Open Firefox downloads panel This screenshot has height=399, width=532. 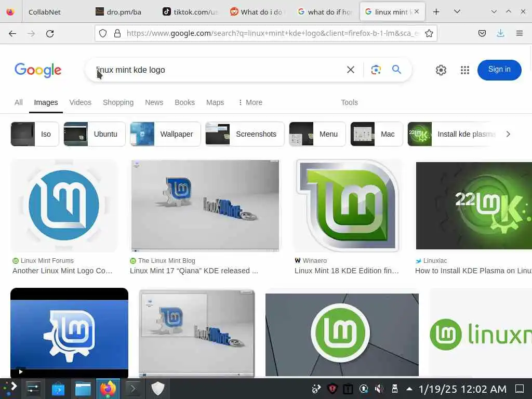(x=500, y=33)
